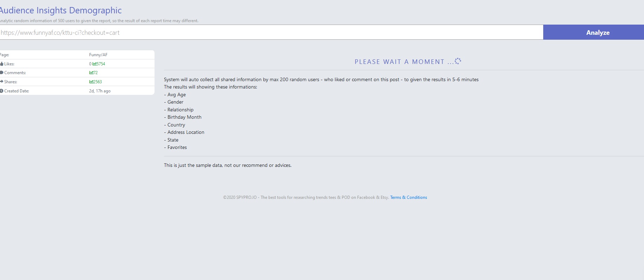Image resolution: width=644 pixels, height=280 pixels.
Task: Click the green trend chart icon before 5754
Action: tap(94, 64)
